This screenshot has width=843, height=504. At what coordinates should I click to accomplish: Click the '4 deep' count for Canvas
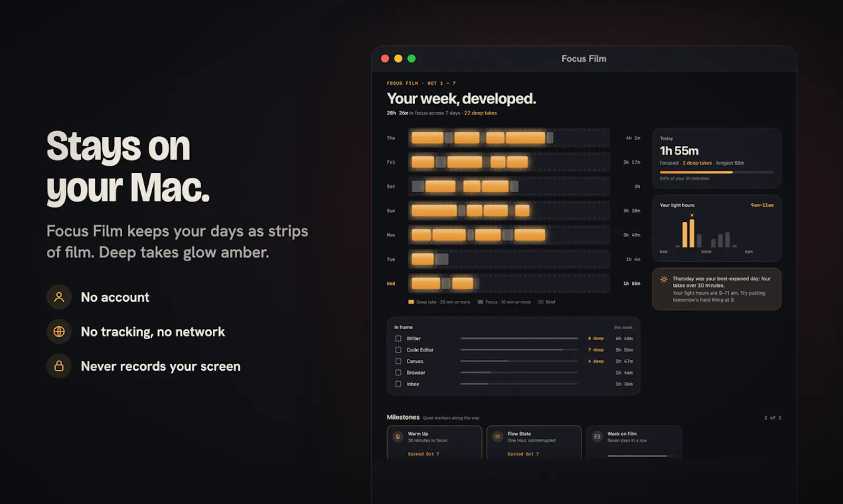coord(596,361)
